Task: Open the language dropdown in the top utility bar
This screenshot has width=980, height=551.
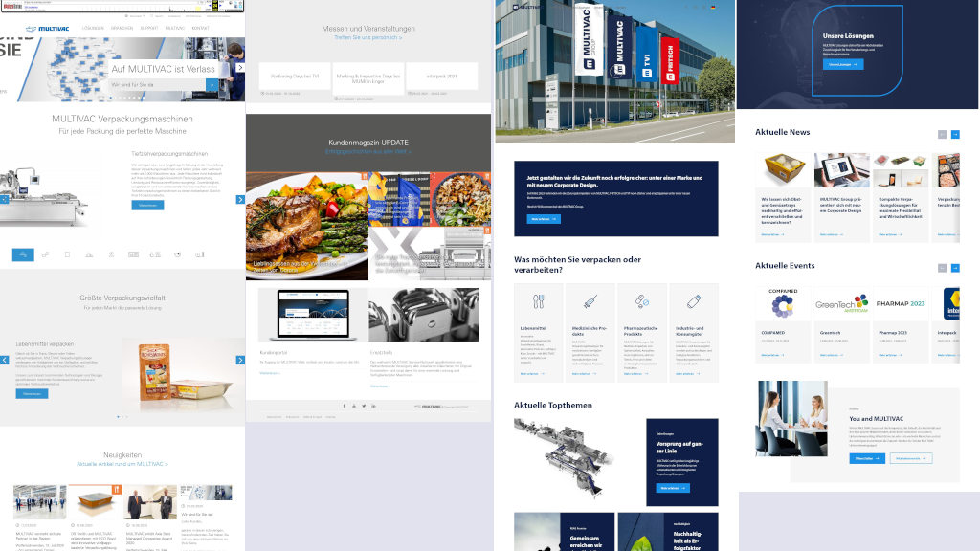Action: click(135, 16)
